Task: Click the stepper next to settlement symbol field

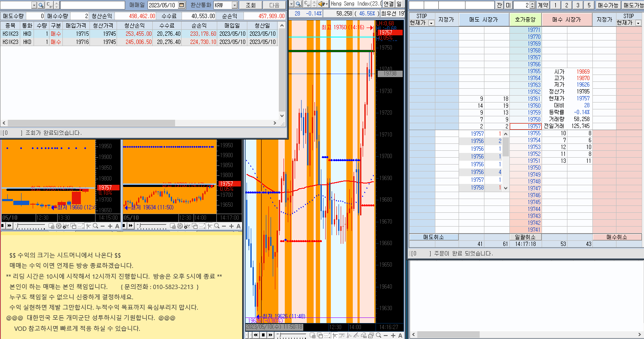Action: 56,5
